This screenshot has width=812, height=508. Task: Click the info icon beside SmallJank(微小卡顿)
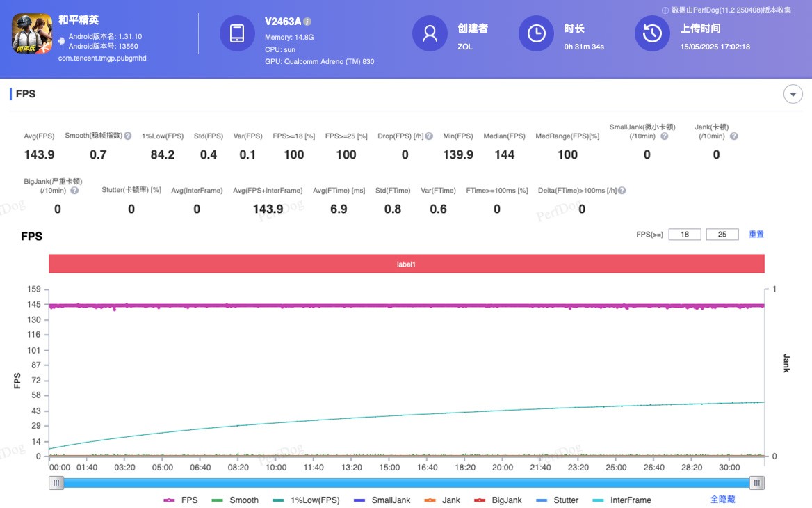click(x=664, y=137)
